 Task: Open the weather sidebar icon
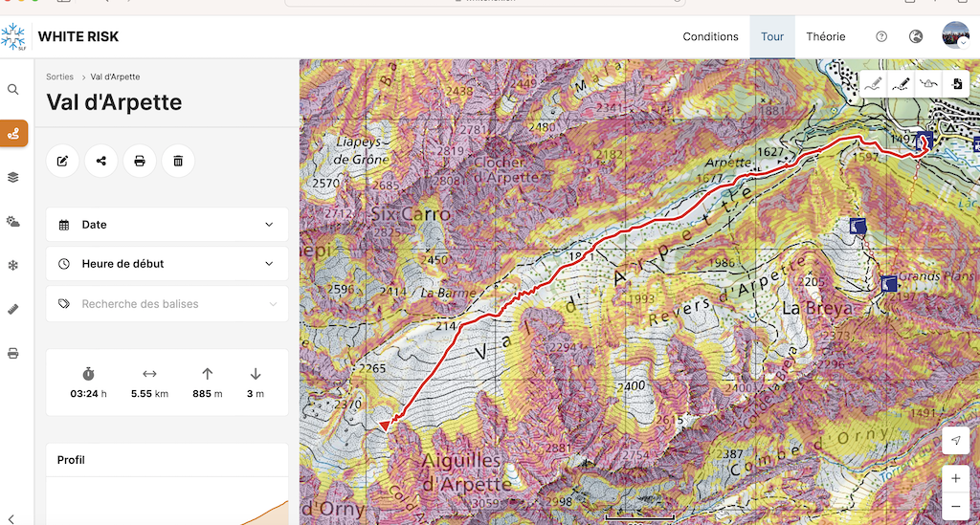point(13,221)
